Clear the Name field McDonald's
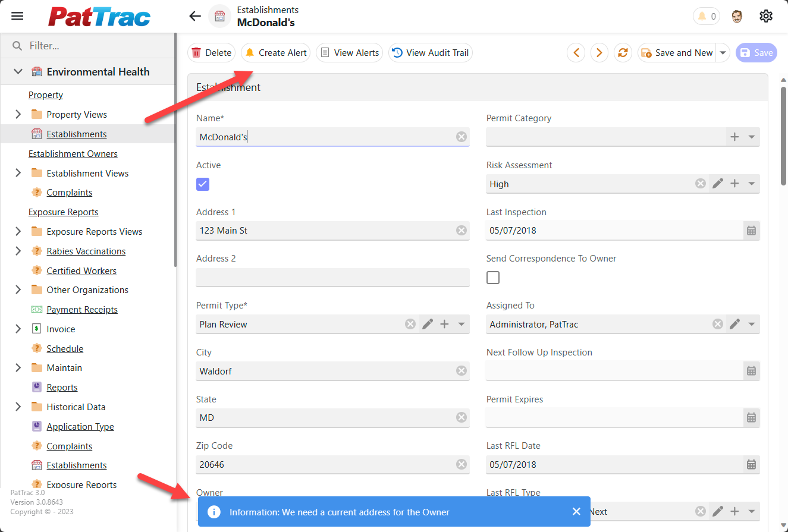The height and width of the screenshot is (532, 788). [x=462, y=137]
